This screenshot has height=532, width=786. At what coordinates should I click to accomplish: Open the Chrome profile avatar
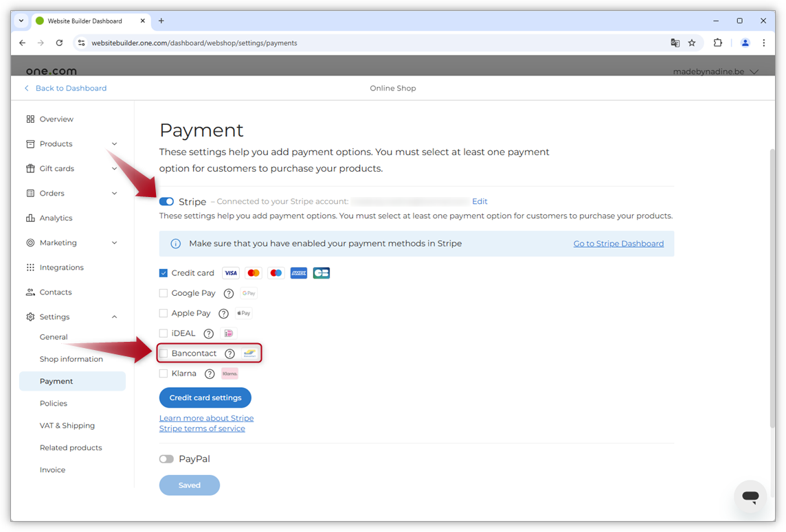tap(745, 43)
